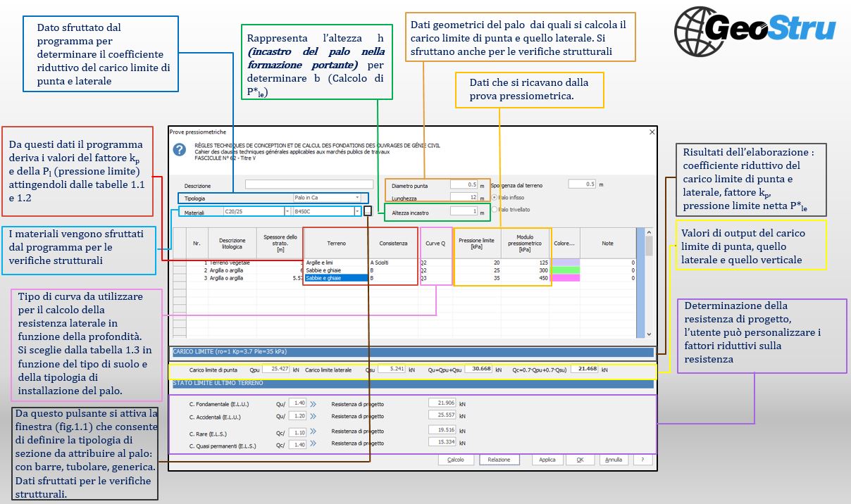
Task: Click the Annulla button
Action: [x=614, y=460]
